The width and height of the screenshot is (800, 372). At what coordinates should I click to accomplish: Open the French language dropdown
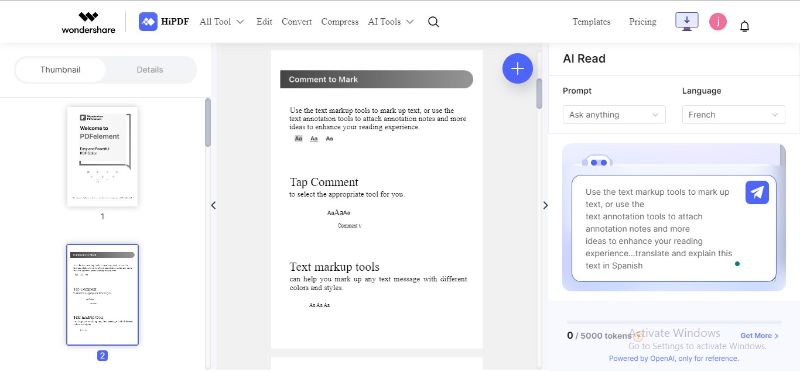coord(734,115)
